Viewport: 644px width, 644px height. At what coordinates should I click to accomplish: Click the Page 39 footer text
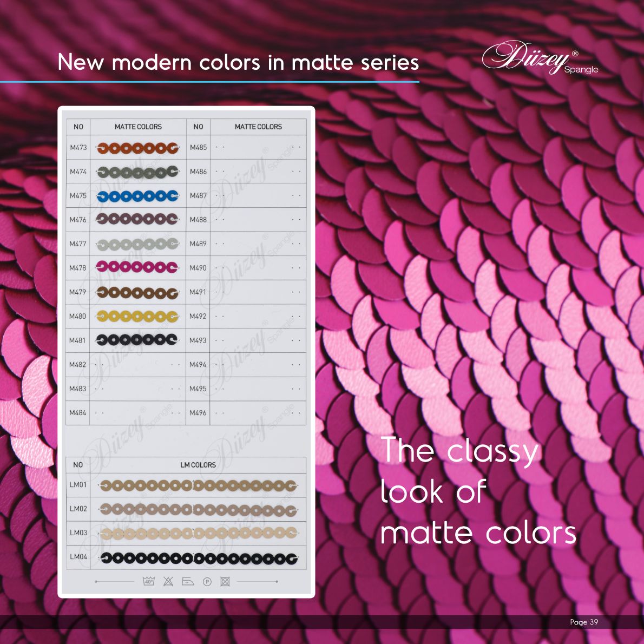584,622
